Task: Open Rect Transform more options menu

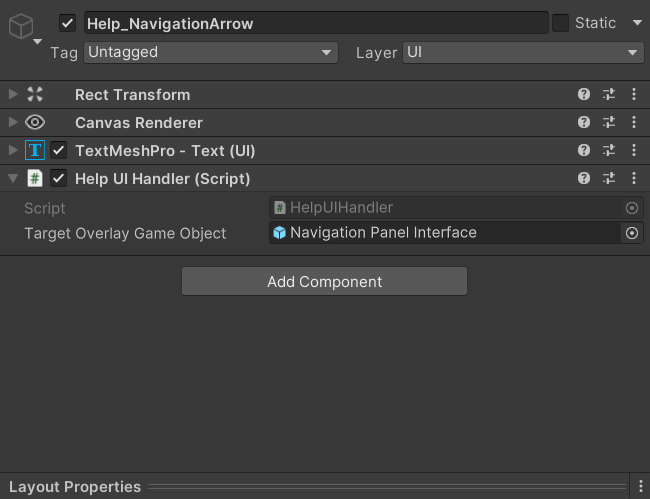Action: coord(634,94)
